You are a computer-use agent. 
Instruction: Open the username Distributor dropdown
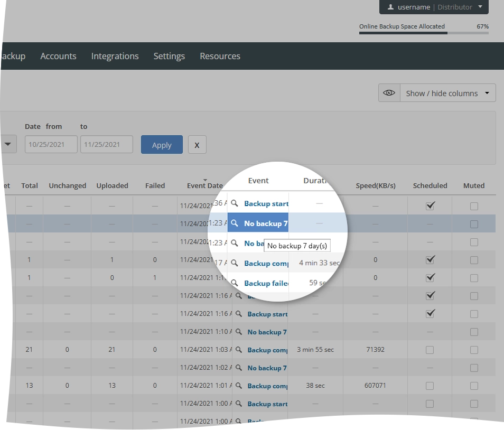tap(434, 7)
